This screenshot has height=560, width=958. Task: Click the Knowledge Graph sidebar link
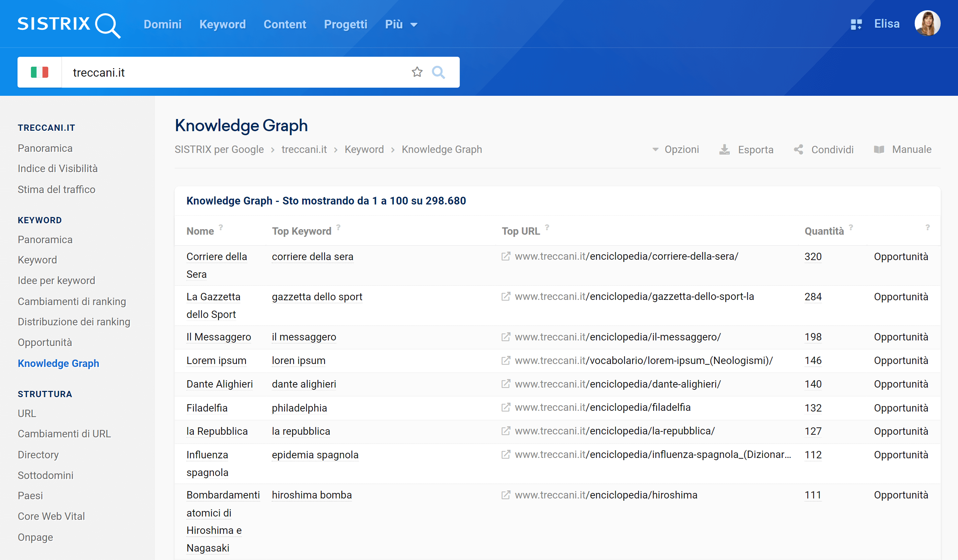pyautogui.click(x=58, y=363)
